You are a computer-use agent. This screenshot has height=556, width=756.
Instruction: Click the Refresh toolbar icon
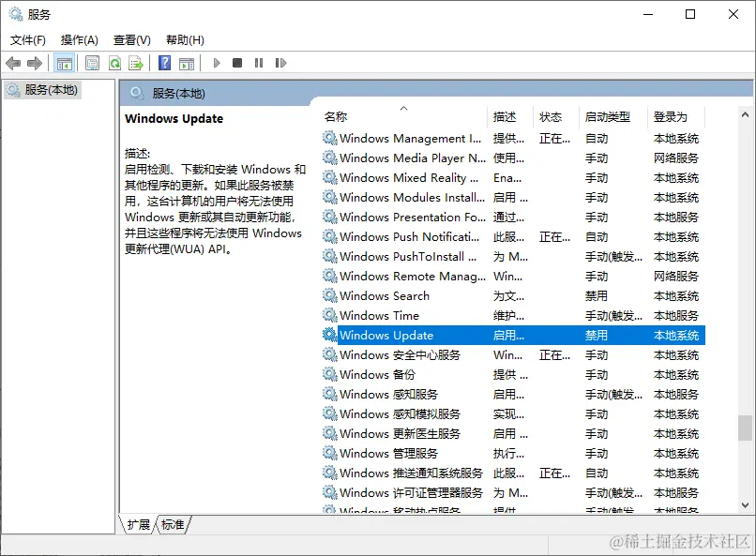click(x=114, y=63)
